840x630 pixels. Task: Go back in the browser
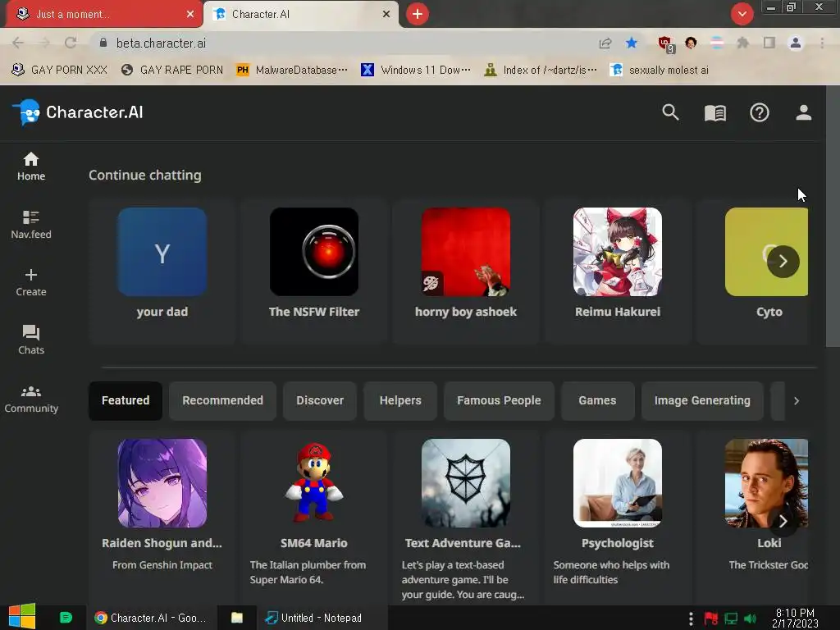coord(18,43)
